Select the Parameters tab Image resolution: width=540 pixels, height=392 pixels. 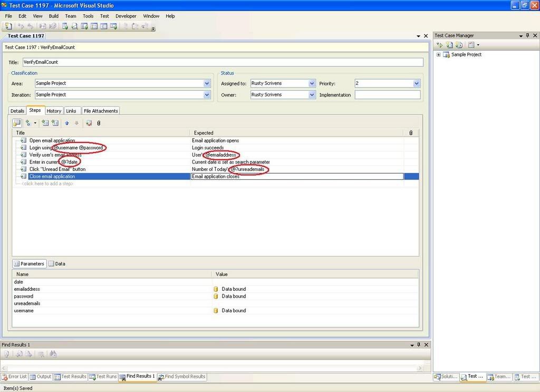click(30, 263)
